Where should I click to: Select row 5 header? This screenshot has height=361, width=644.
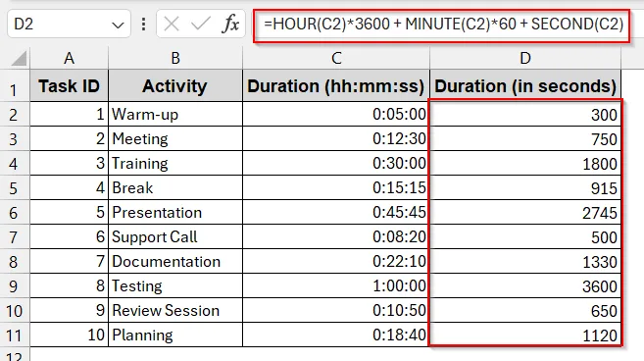pos(14,188)
